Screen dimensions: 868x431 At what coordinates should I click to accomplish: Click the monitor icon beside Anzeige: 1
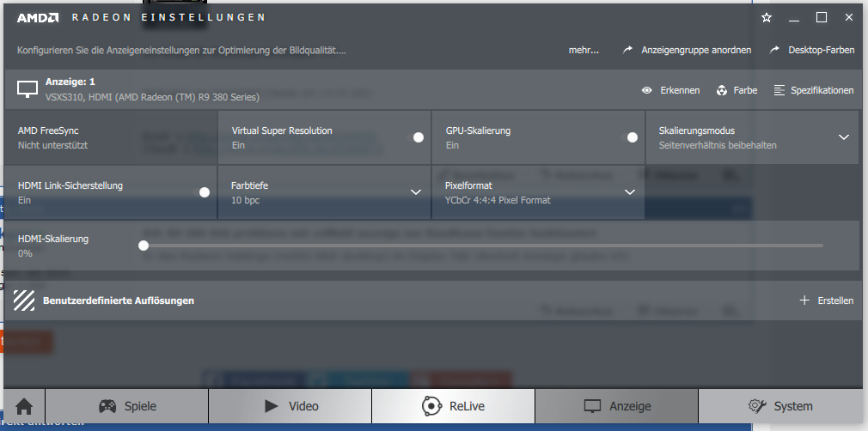pyautogui.click(x=28, y=89)
